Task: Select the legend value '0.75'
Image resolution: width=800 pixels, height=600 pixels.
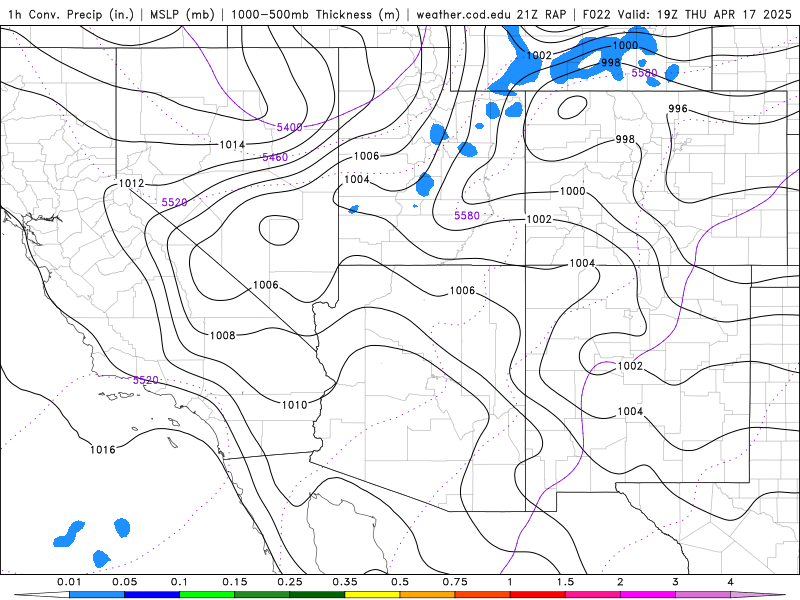Action: coord(455,582)
